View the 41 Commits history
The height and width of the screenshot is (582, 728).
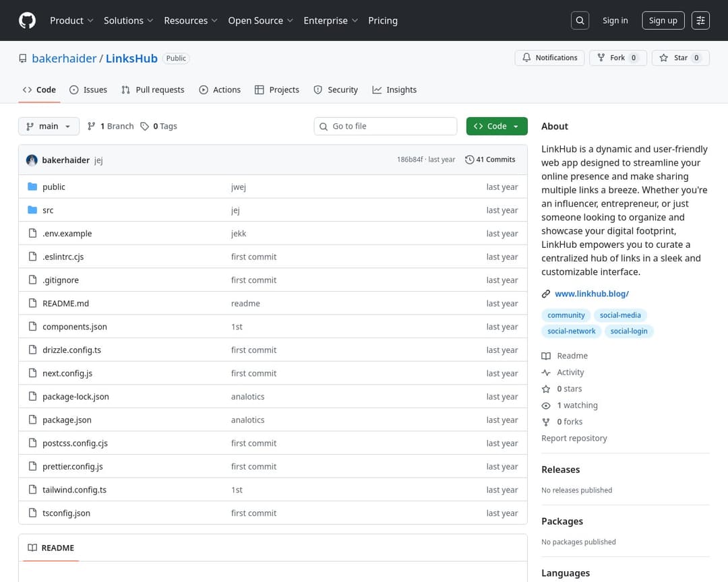[x=490, y=160]
